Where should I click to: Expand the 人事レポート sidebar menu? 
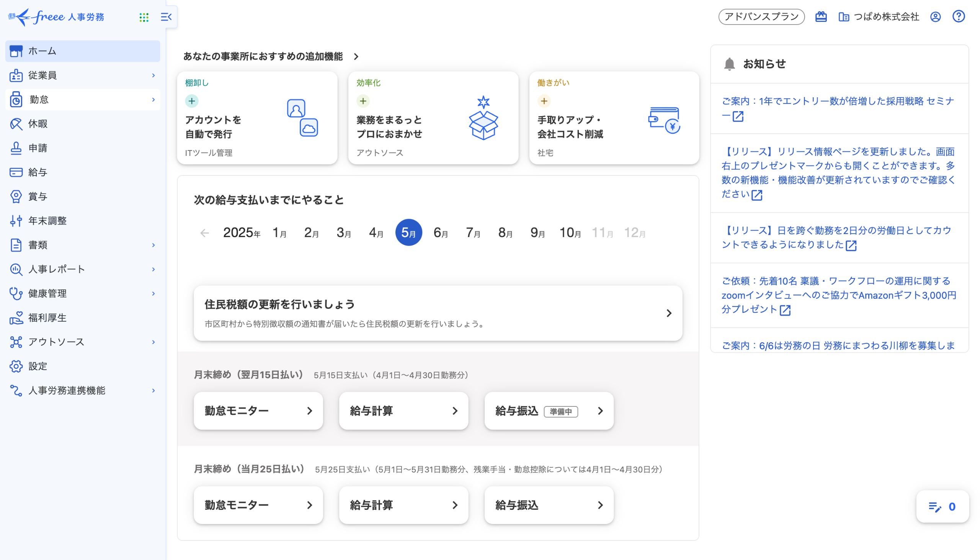click(83, 269)
